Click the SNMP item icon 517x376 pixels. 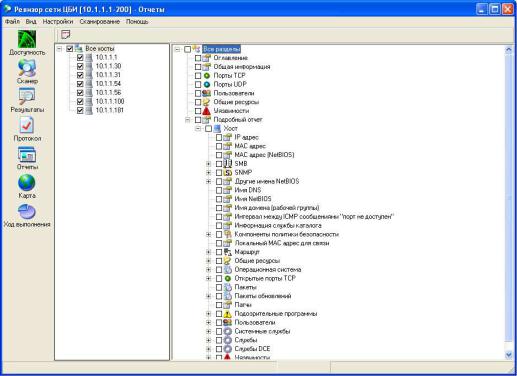(x=228, y=172)
